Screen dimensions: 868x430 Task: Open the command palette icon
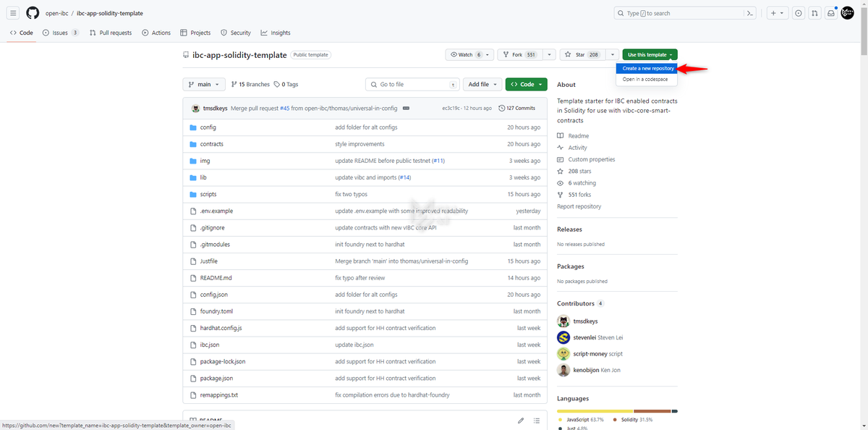[x=752, y=13]
